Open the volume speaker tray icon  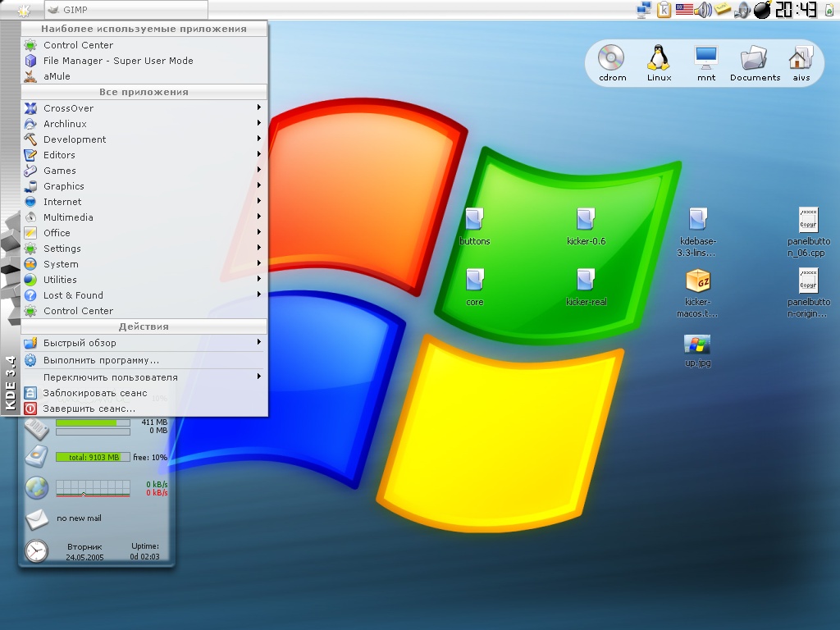coord(703,10)
